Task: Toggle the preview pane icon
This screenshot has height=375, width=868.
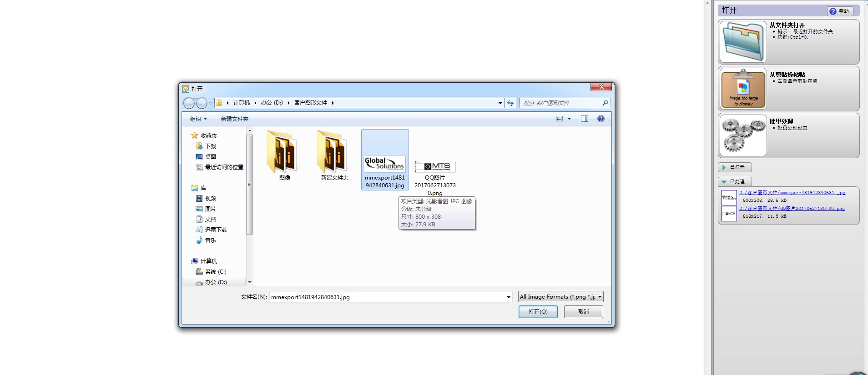Action: pos(584,119)
